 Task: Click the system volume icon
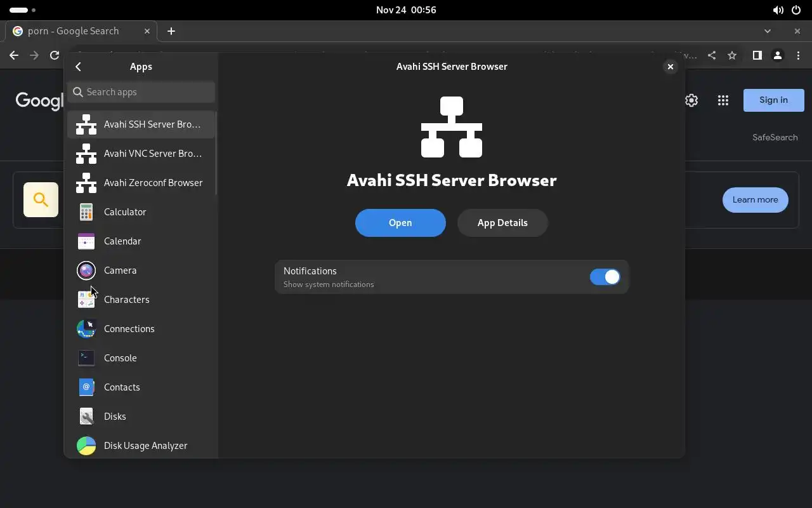[778, 10]
